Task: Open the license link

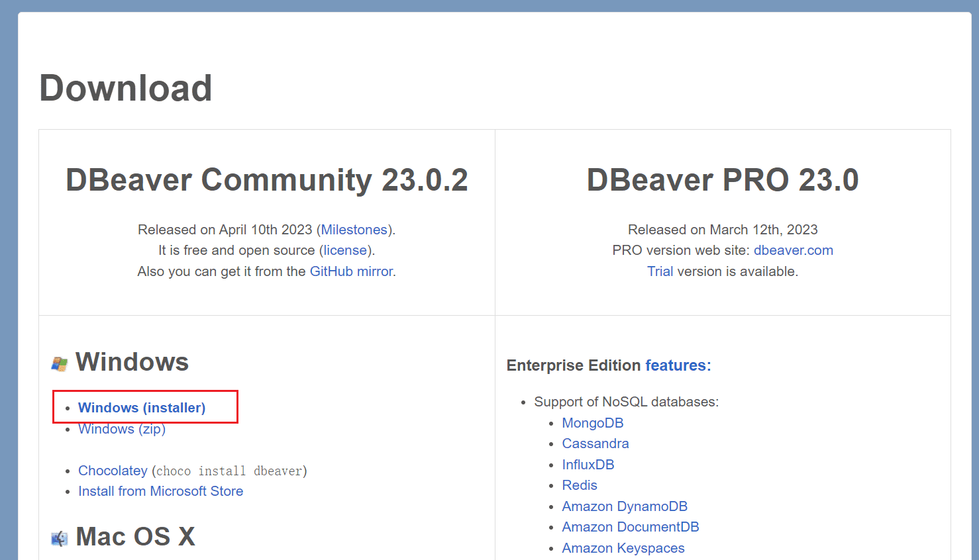Action: click(345, 250)
